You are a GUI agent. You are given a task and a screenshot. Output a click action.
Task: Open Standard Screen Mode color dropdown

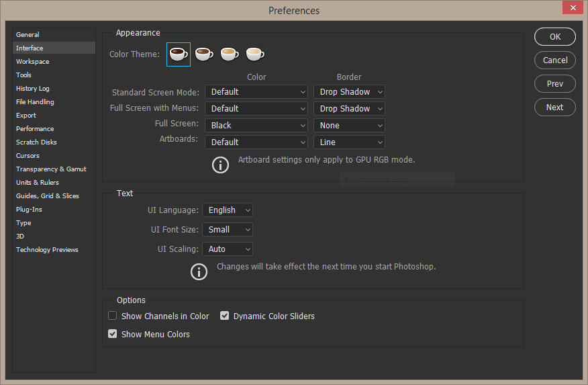[256, 92]
